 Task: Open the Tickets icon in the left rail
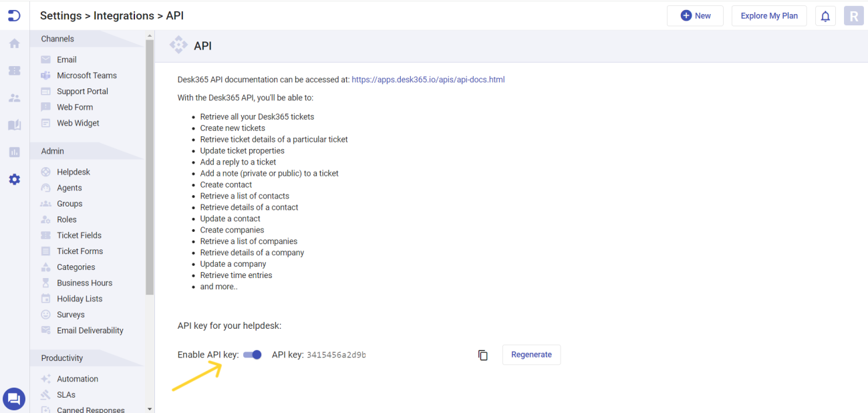[x=14, y=71]
